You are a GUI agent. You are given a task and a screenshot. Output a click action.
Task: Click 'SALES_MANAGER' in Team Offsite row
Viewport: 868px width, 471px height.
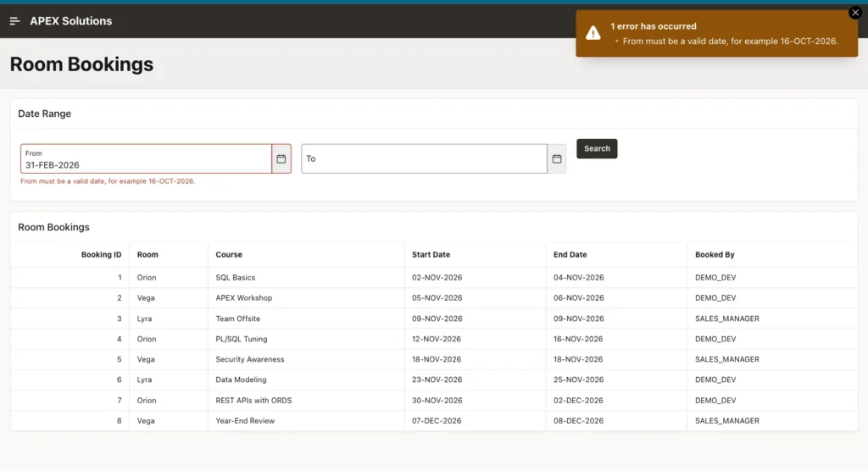click(x=726, y=319)
